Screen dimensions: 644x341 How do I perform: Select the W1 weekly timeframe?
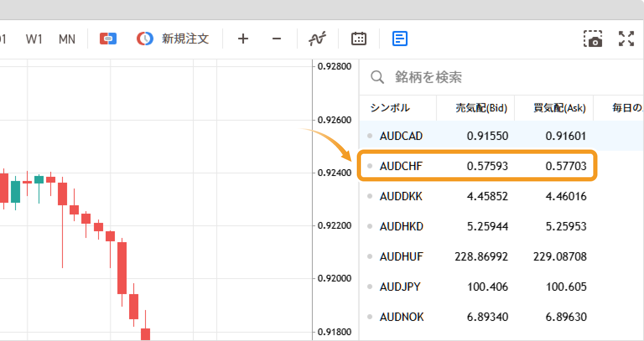pos(34,39)
